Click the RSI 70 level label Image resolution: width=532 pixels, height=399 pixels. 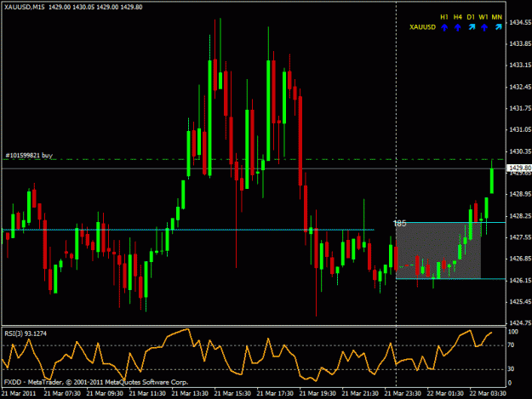point(511,345)
